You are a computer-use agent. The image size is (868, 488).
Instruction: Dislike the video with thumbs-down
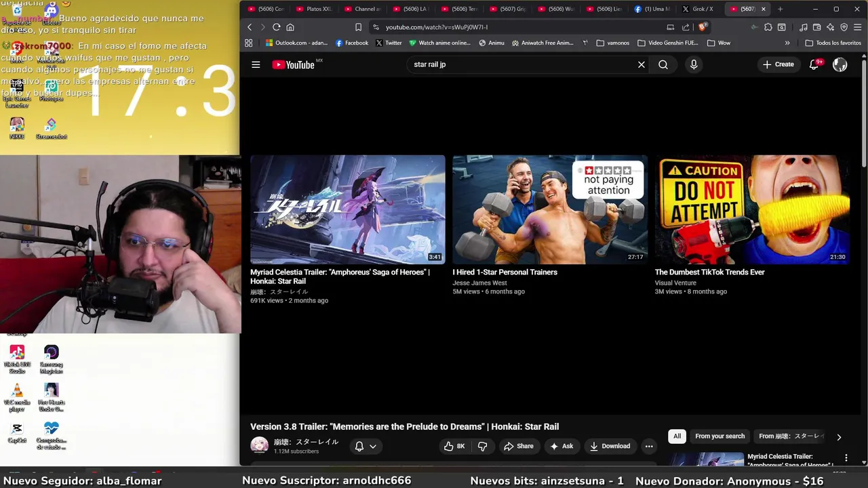pos(482,446)
